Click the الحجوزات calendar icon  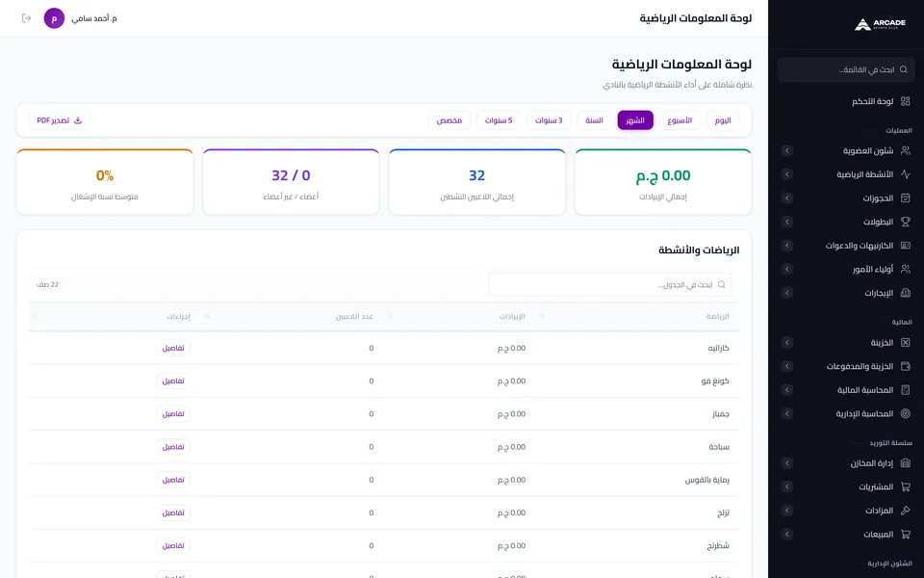click(906, 198)
